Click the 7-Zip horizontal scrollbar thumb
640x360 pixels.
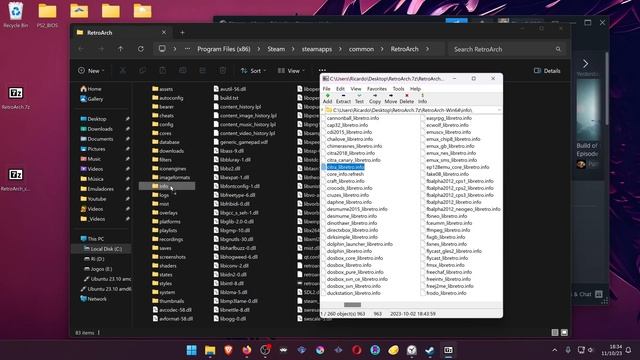click(352, 304)
